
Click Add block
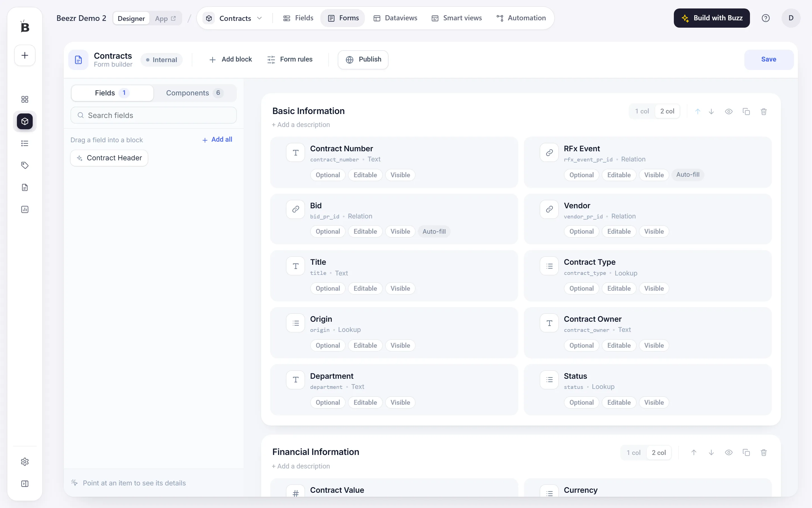[230, 60]
